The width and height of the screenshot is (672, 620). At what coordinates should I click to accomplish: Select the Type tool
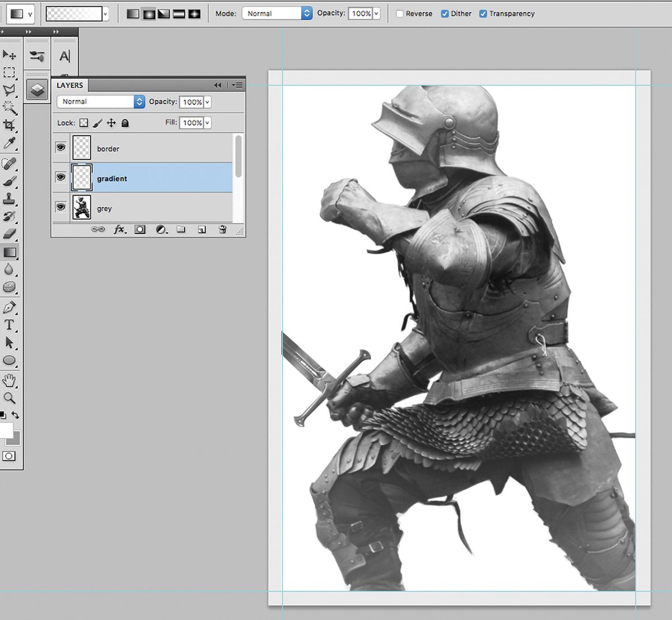coord(9,324)
